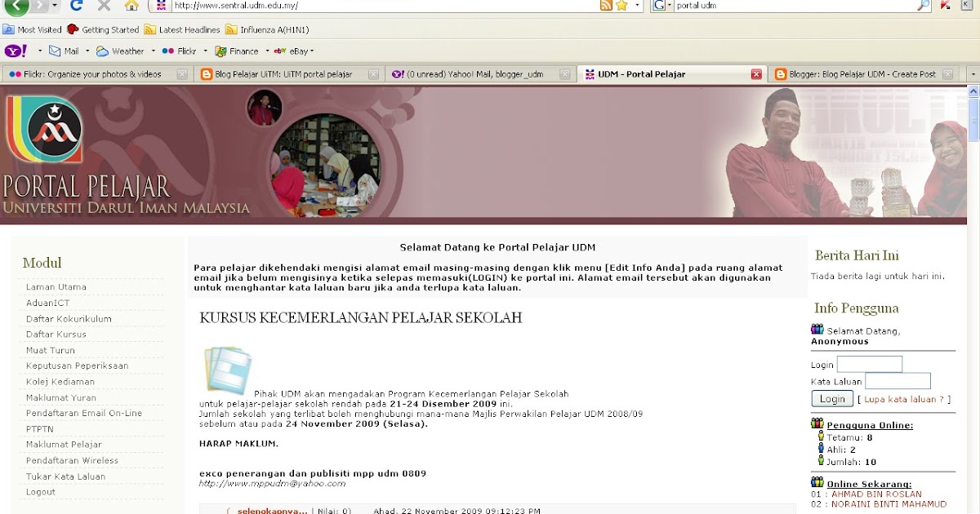This screenshot has height=514, width=980.
Task: Open the navigation history dropdown arrow
Action: [x=56, y=6]
